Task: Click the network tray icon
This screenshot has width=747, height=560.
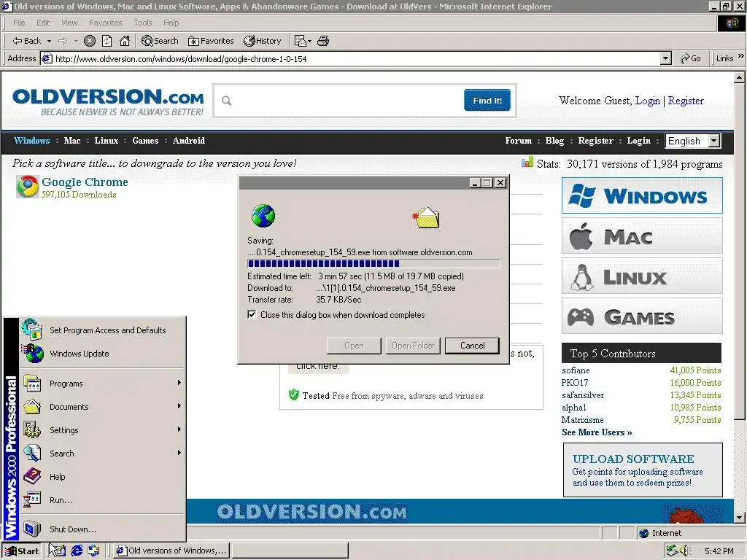Action: 672,551
